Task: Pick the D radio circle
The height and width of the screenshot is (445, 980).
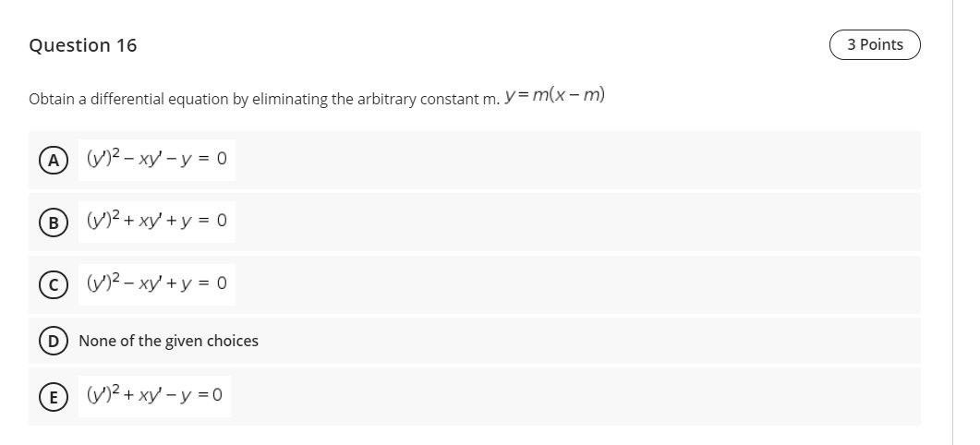Action: pos(54,341)
